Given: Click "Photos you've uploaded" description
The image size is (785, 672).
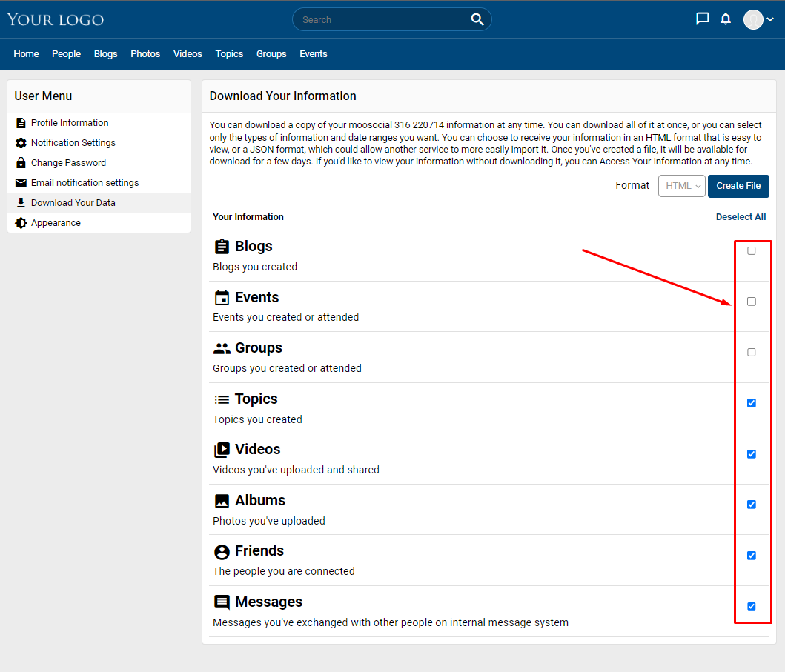Looking at the screenshot, I should click(x=269, y=521).
